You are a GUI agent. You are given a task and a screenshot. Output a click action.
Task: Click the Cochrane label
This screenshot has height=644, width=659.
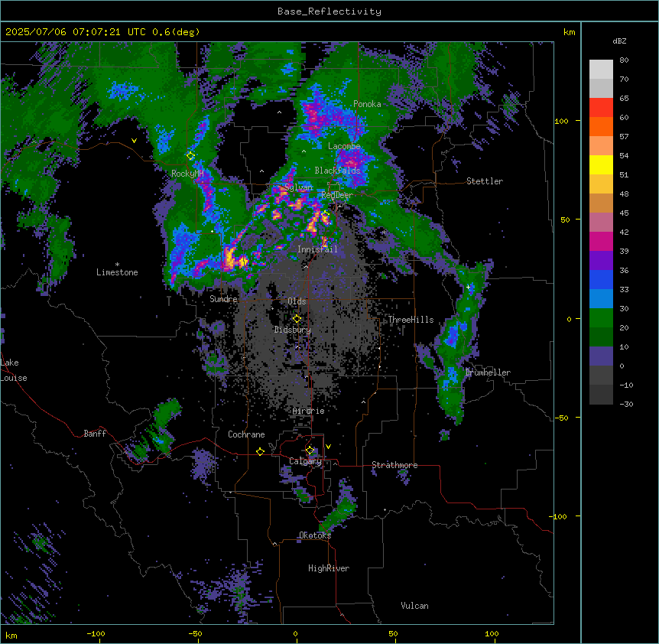[x=246, y=434]
